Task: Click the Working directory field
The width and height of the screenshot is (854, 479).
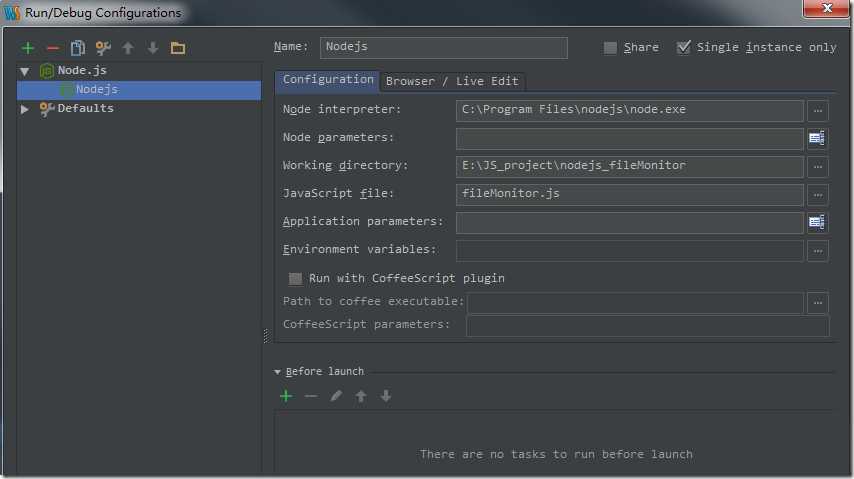Action: tap(630, 167)
